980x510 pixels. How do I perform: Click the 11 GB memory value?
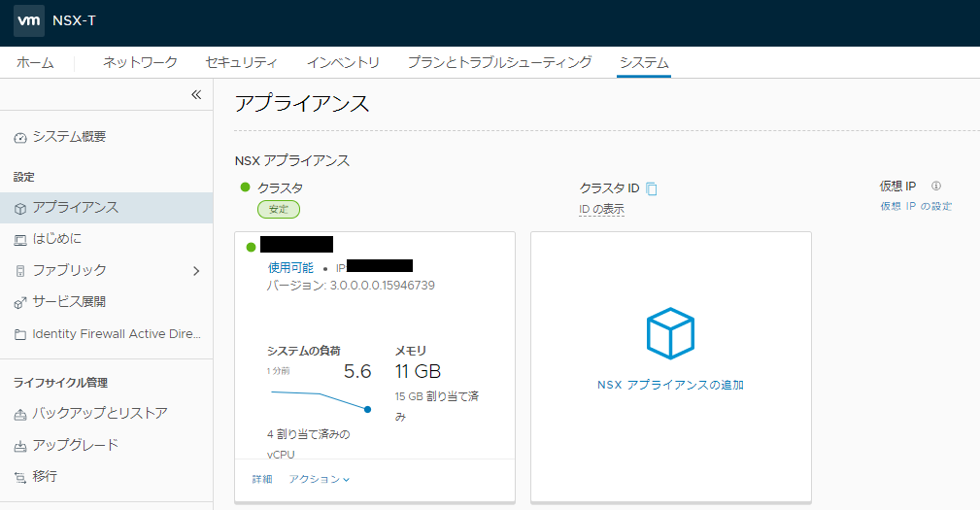[x=418, y=371]
